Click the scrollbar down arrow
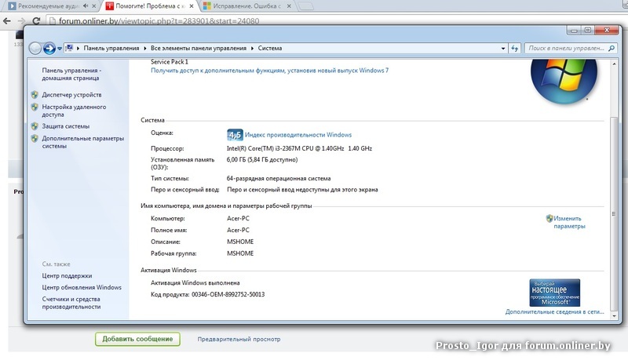This screenshot has height=364, width=628. 615,316
